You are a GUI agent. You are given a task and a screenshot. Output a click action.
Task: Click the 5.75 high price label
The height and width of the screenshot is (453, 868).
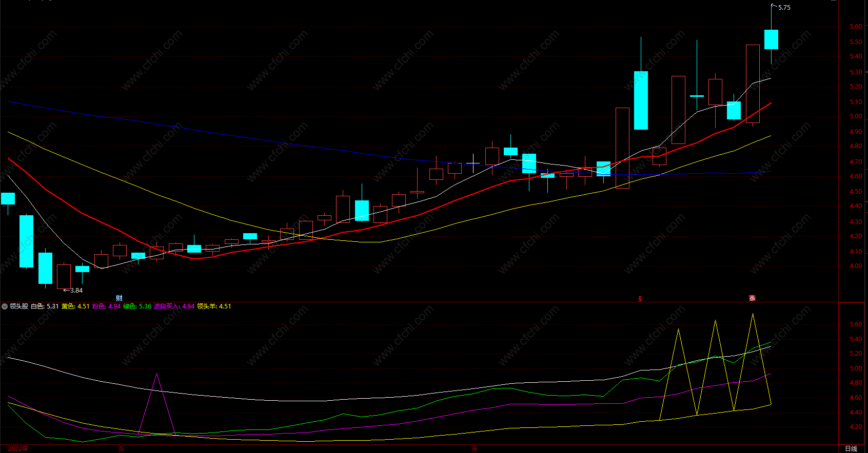(784, 8)
